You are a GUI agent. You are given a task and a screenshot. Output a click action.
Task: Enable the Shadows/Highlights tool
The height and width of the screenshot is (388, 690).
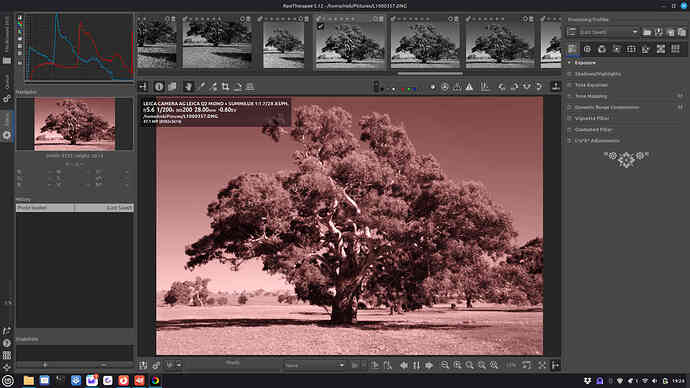coord(569,74)
